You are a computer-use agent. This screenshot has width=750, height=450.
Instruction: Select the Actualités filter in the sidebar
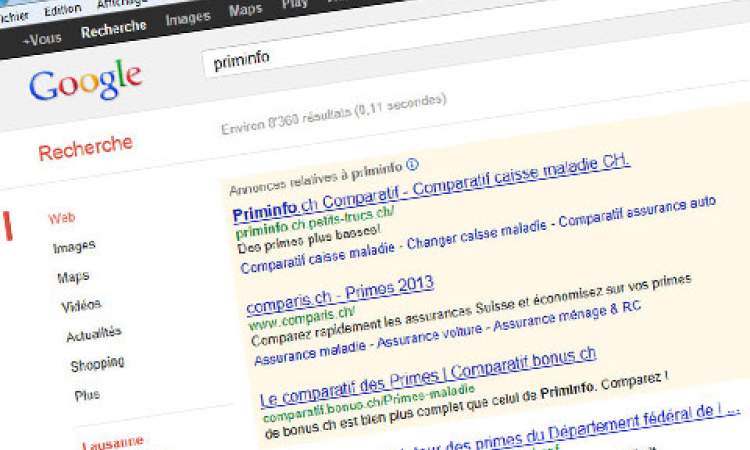[x=94, y=334]
